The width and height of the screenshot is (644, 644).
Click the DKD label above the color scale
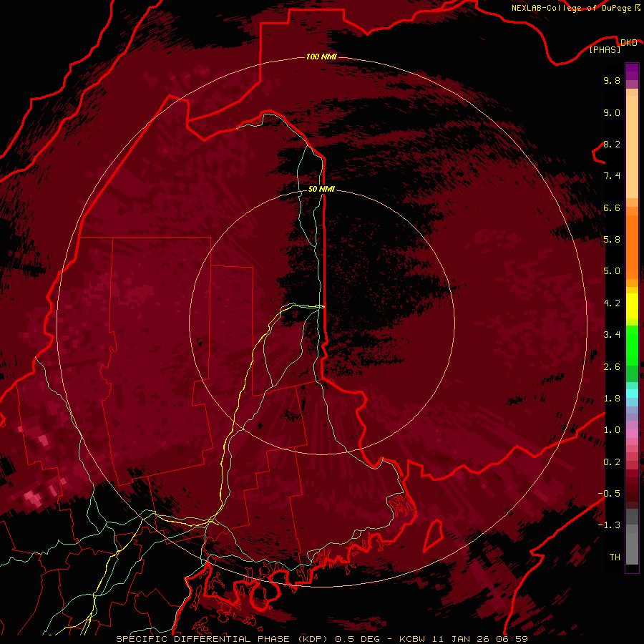(628, 42)
